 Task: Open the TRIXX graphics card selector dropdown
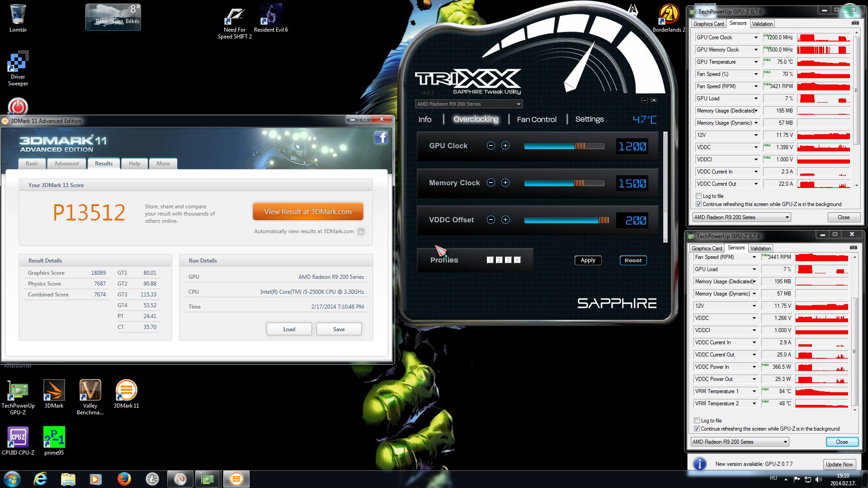click(469, 104)
